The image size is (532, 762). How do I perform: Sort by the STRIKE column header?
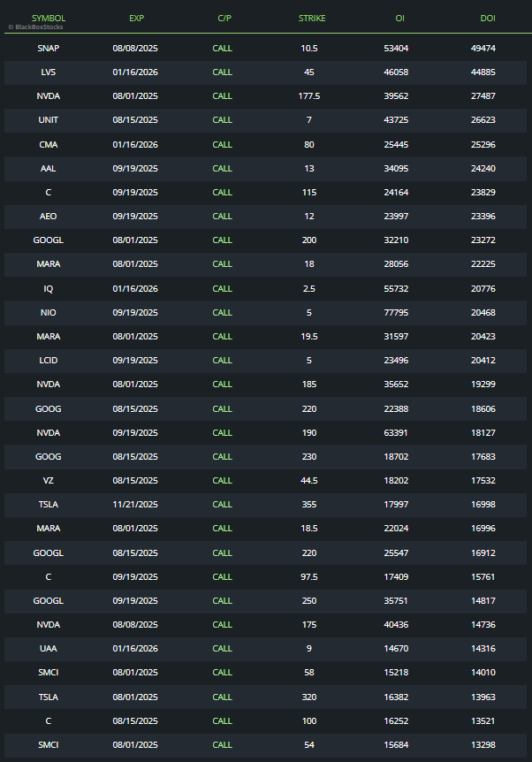[x=312, y=18]
